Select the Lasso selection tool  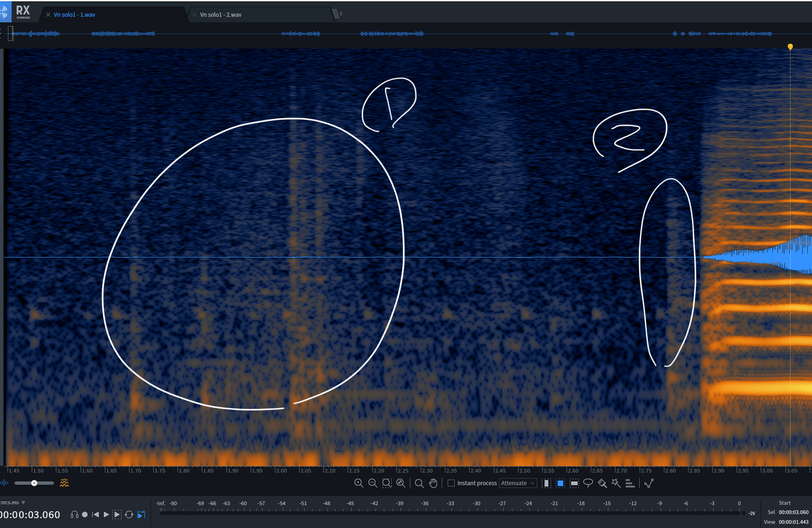pyautogui.click(x=588, y=483)
